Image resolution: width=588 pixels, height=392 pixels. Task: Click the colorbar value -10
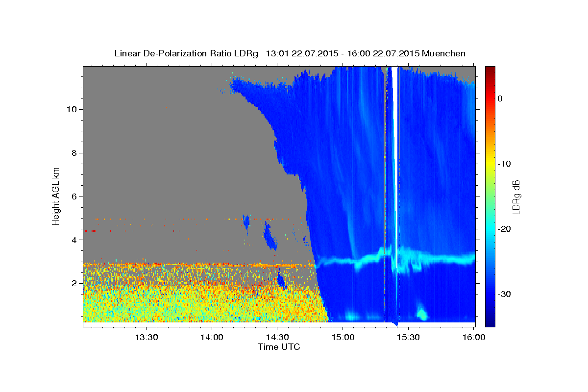click(505, 164)
